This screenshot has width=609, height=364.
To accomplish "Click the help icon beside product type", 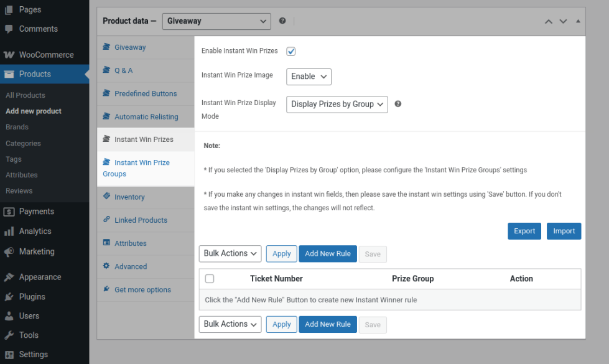I will (282, 21).
